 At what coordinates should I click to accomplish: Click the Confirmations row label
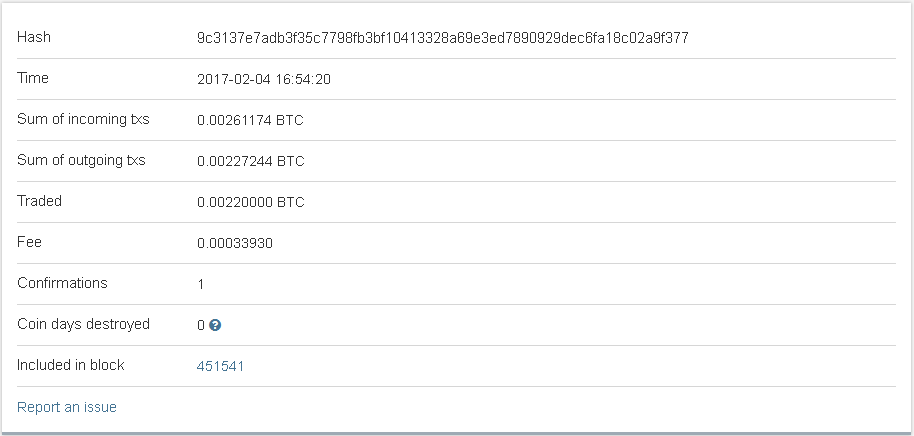[62, 283]
